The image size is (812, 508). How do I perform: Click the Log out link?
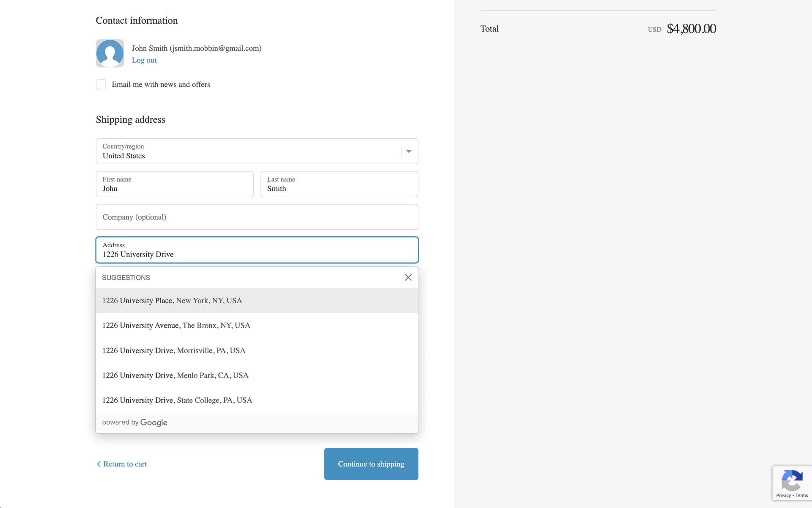(x=144, y=60)
